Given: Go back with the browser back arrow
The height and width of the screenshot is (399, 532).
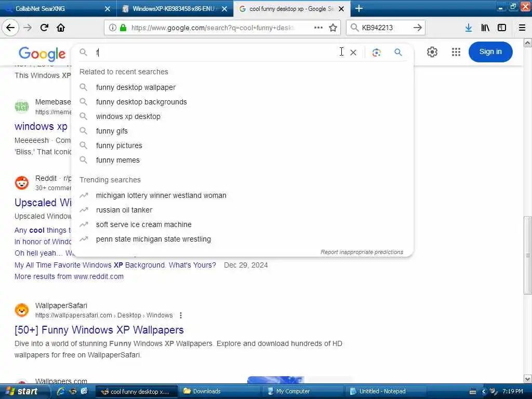Looking at the screenshot, I should pyautogui.click(x=10, y=28).
